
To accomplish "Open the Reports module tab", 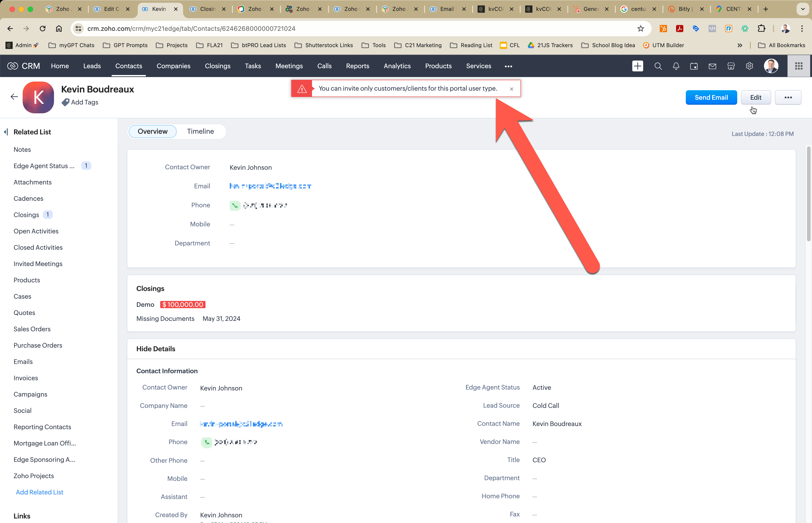I will (357, 66).
